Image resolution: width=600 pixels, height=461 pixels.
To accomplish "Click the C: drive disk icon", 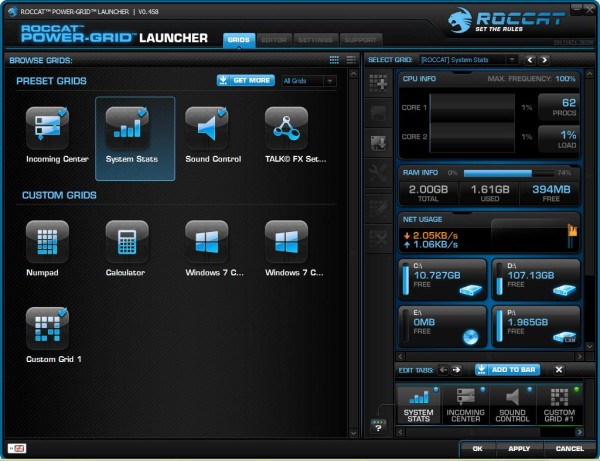I will click(x=470, y=290).
